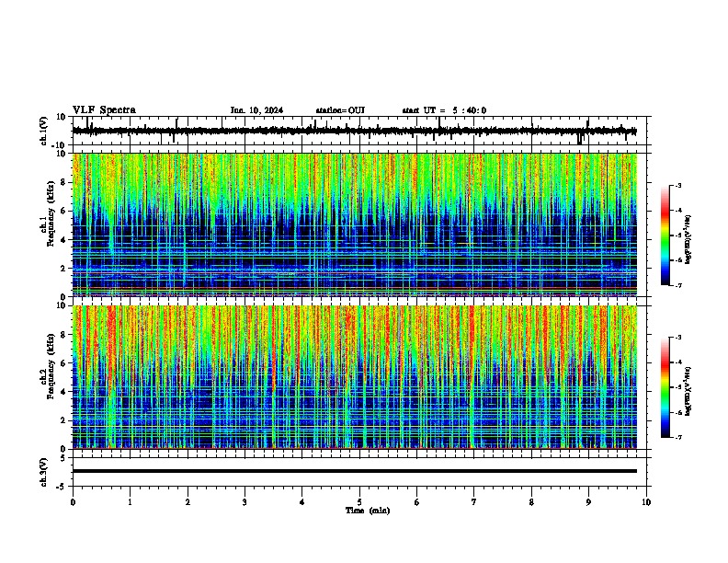Click the "station=OUJ" header text
The width and height of the screenshot is (728, 563).
click(340, 110)
